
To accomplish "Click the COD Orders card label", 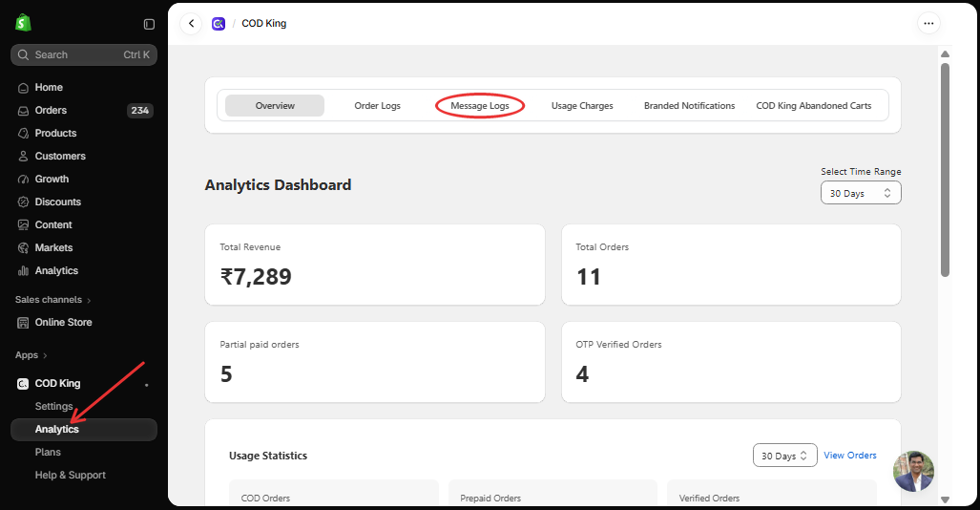I will 265,499.
